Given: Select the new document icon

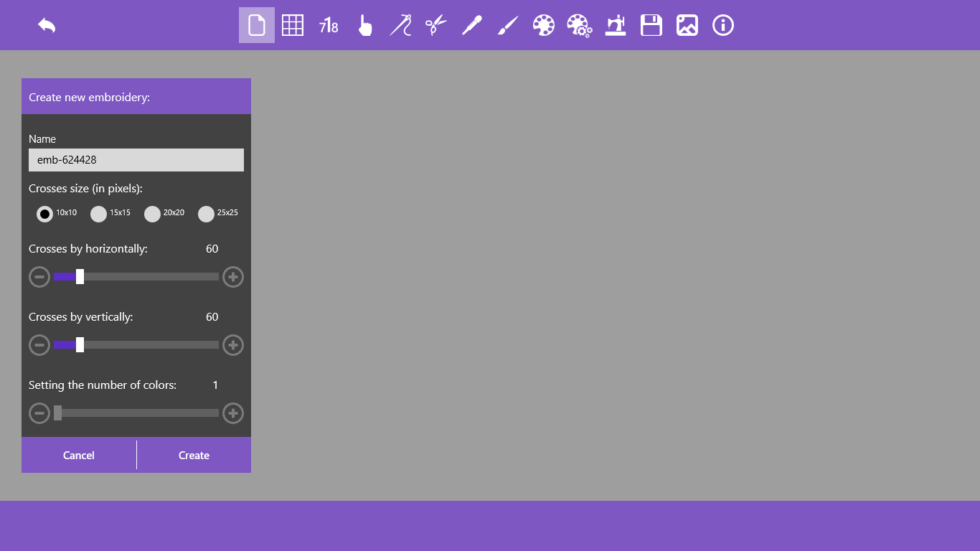Looking at the screenshot, I should (257, 25).
